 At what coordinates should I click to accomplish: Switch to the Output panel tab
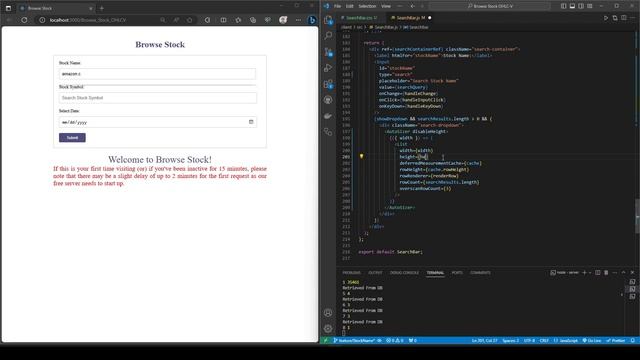pyautogui.click(x=375, y=273)
